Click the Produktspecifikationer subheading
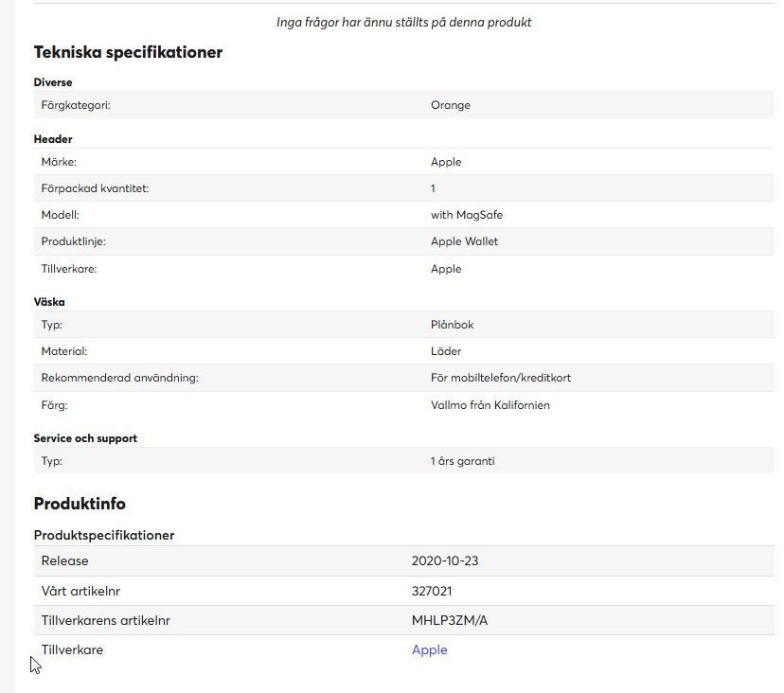 point(104,535)
